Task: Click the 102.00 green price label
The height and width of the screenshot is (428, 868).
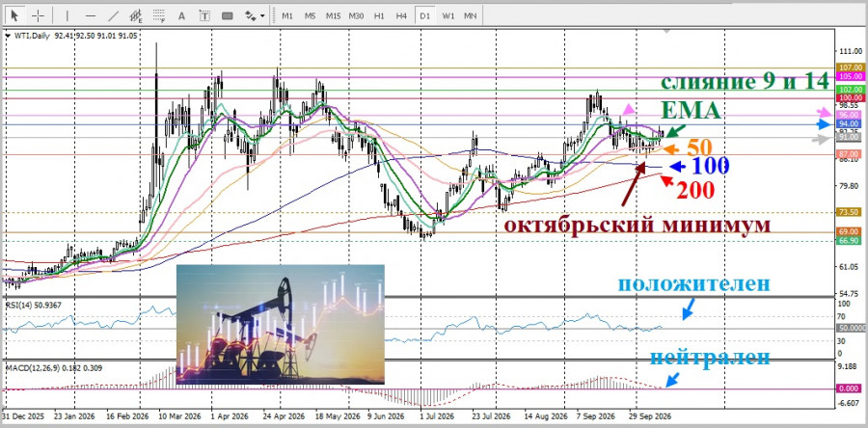Action: click(850, 89)
